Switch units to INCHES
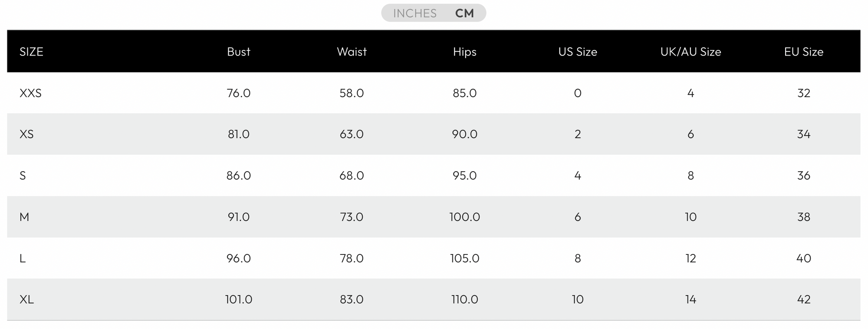Image resolution: width=868 pixels, height=329 pixels. click(414, 13)
